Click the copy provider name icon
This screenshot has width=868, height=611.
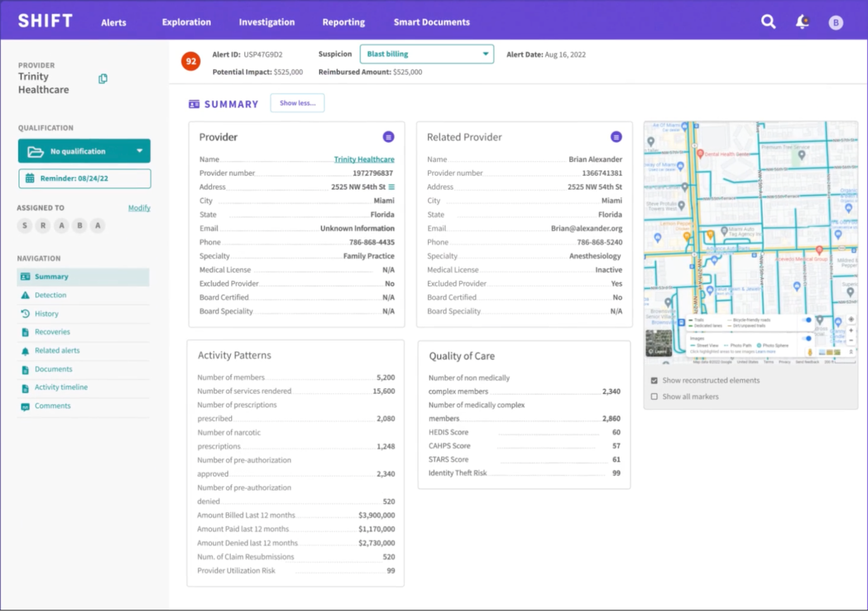click(x=103, y=79)
